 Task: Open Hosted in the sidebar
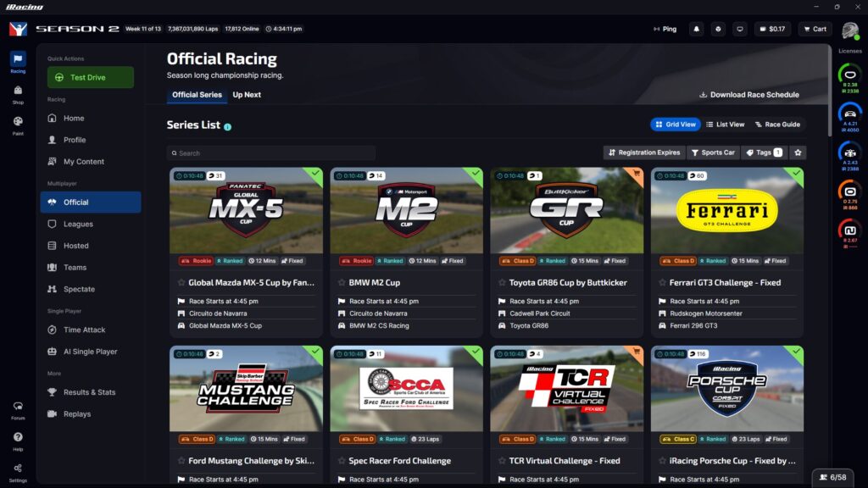90,246
